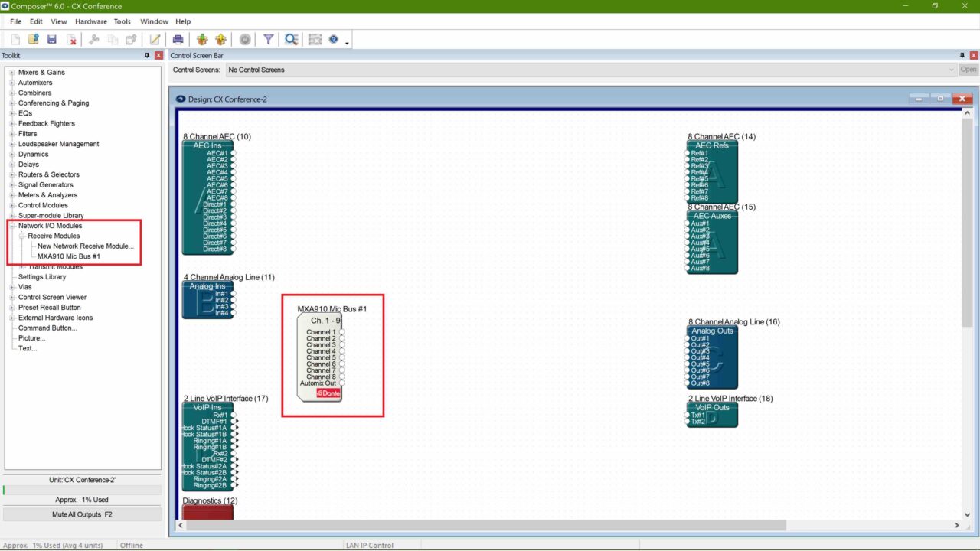Select the Cut tool
Image resolution: width=980 pixels, height=551 pixels.
coord(93,39)
